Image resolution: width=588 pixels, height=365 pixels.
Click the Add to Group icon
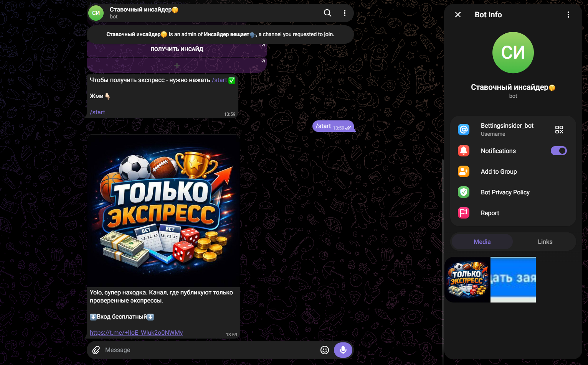tap(464, 171)
